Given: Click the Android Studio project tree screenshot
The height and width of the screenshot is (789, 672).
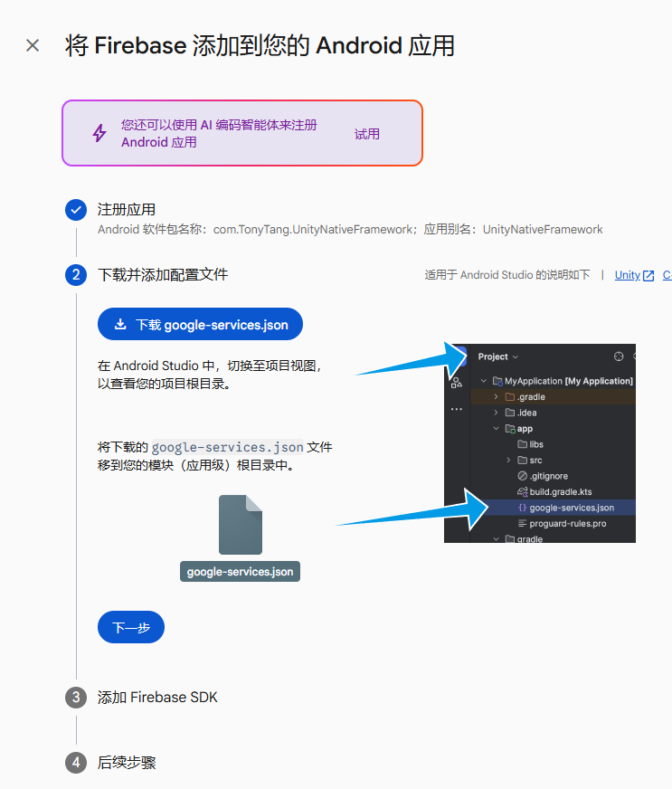Looking at the screenshot, I should [540, 443].
